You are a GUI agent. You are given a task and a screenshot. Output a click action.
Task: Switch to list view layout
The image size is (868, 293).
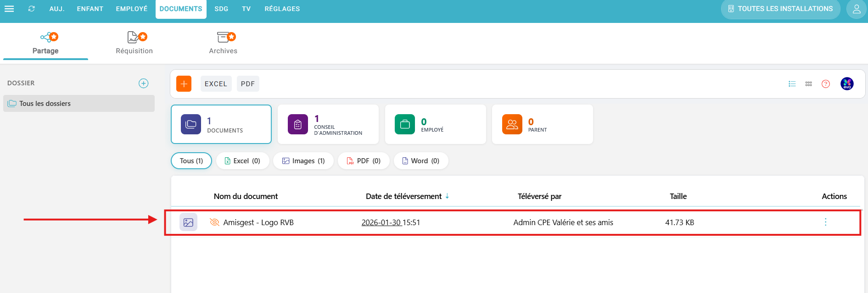792,84
